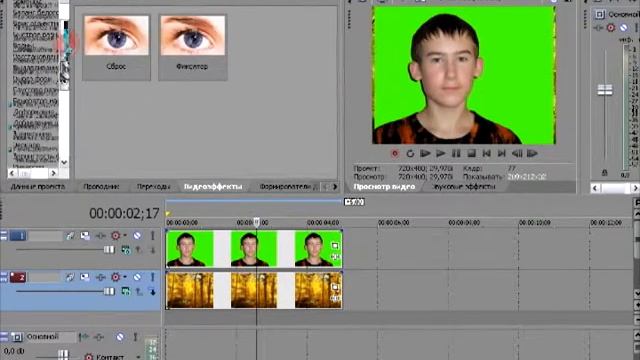Open Формирователи данных tab
This screenshot has width=640, height=360.
[288, 187]
